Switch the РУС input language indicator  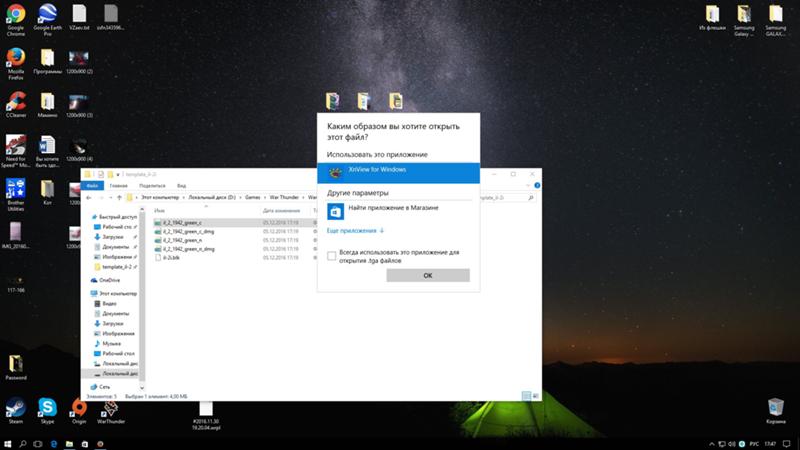click(x=754, y=444)
